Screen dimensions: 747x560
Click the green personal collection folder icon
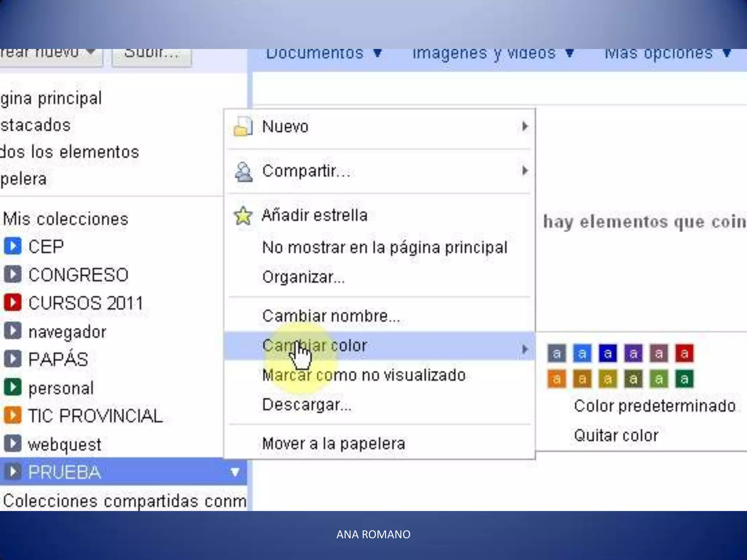point(13,387)
